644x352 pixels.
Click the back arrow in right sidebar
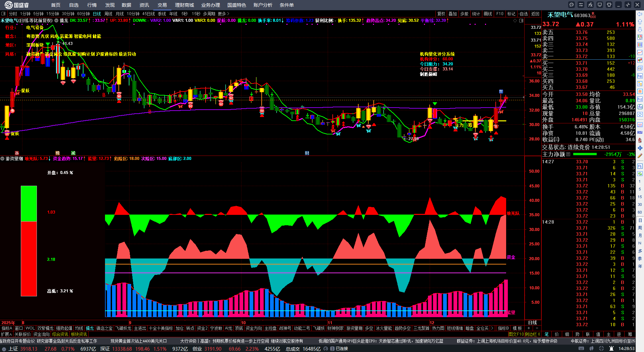640,14
